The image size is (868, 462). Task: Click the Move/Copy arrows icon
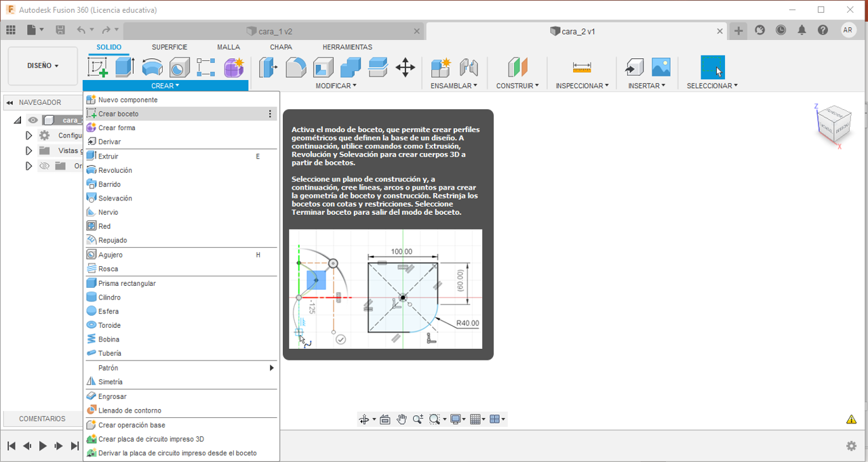pyautogui.click(x=406, y=67)
